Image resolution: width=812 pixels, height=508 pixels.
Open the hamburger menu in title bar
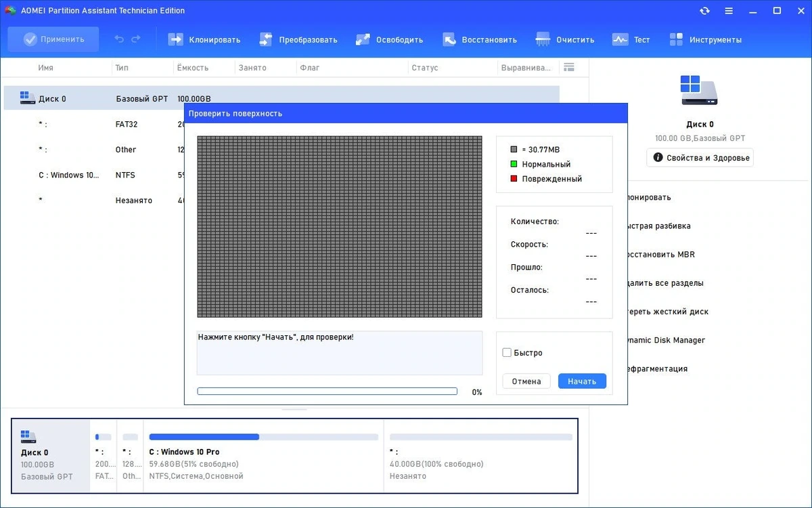click(x=729, y=11)
